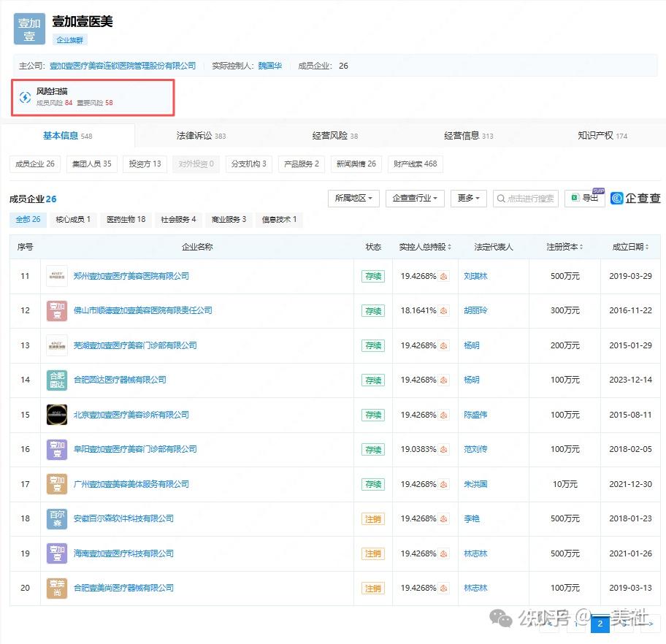Open 北京壹加壹医疗美容诊所有限公司 link
Image resolution: width=666 pixels, height=644 pixels.
coord(131,415)
